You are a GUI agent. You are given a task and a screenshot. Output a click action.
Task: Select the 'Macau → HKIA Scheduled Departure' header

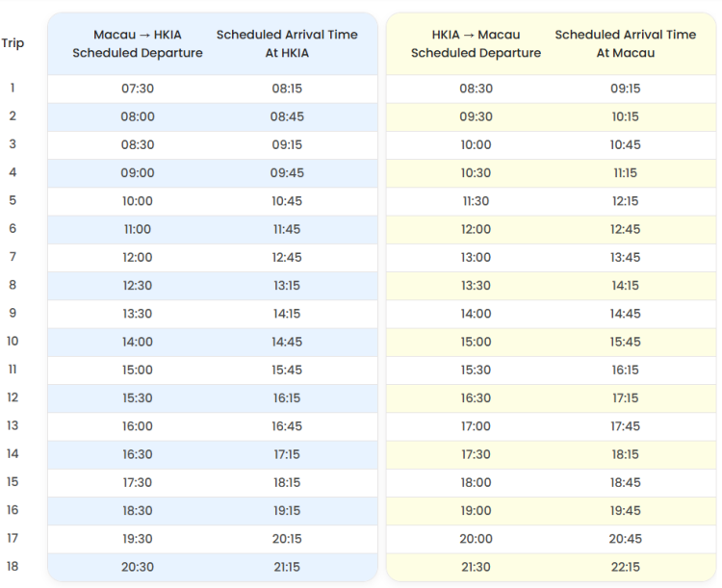point(138,43)
